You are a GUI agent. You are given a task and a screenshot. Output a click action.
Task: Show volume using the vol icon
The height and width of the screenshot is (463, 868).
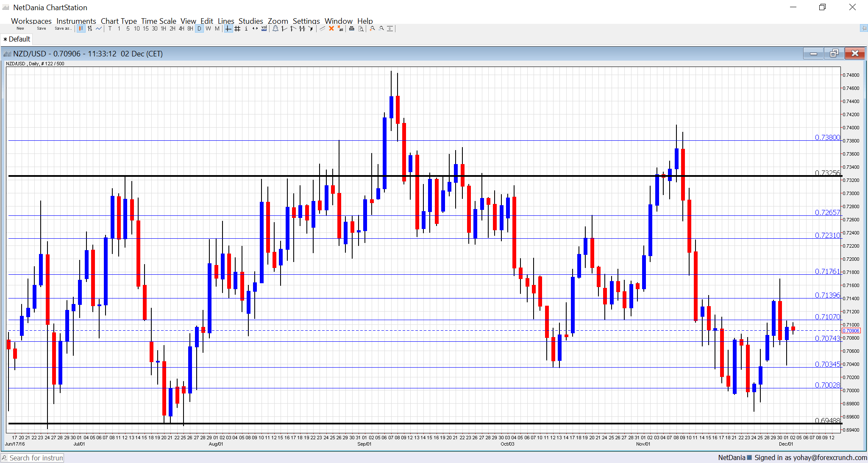[x=264, y=29]
